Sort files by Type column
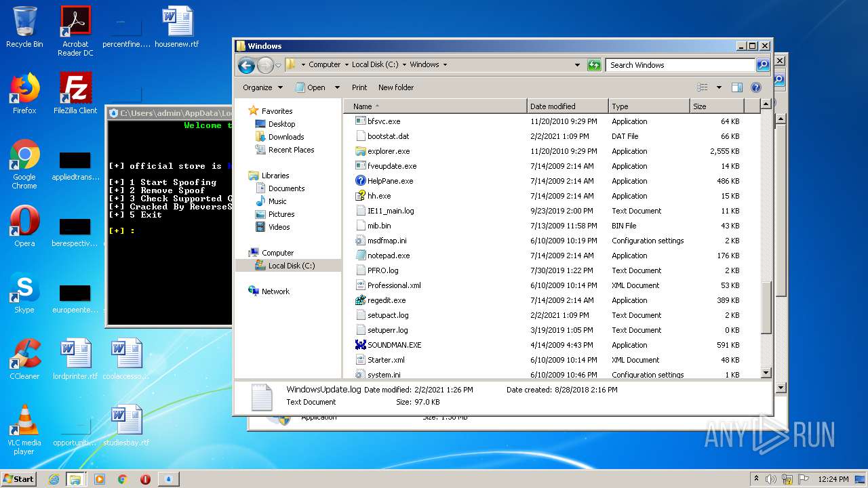Image resolution: width=868 pixels, height=488 pixels. (x=649, y=106)
